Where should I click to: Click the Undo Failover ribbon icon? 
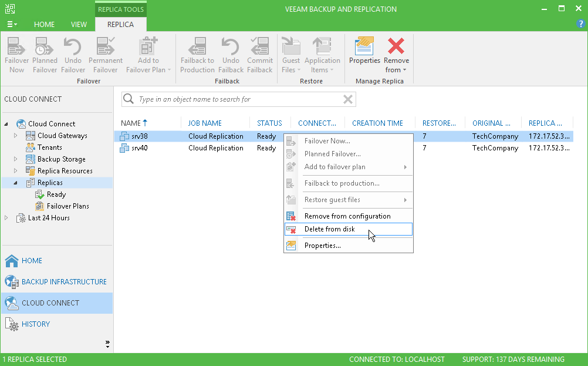pyautogui.click(x=73, y=55)
